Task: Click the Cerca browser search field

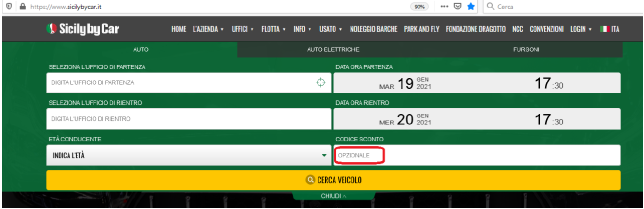Action: [x=566, y=6]
